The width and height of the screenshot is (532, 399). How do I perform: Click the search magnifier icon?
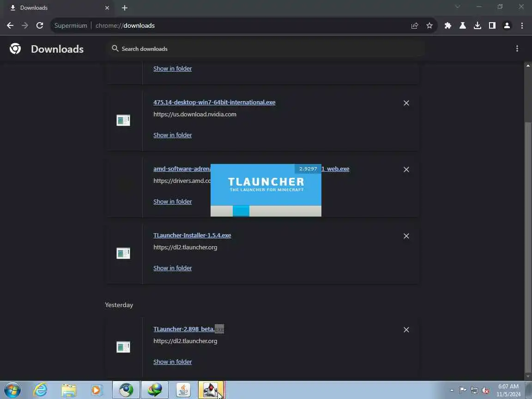coord(115,48)
